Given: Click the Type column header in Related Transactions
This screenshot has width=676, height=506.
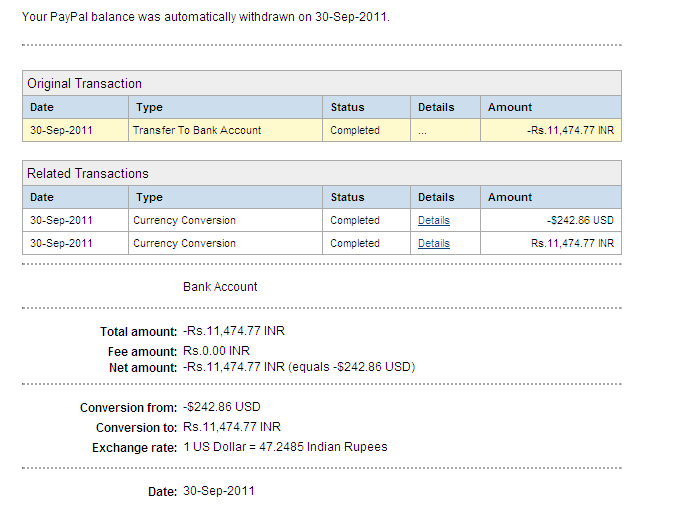Looking at the screenshot, I should click(x=149, y=197).
